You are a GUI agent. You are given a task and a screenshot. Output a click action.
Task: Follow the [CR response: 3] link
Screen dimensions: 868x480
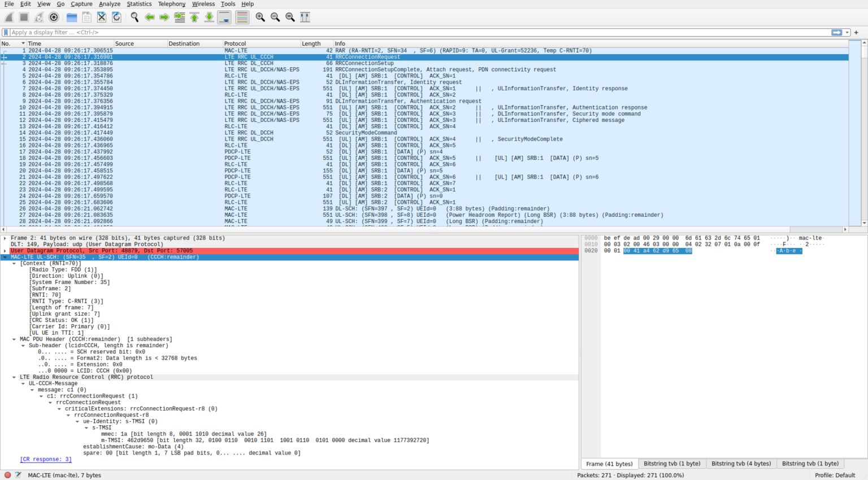click(45, 459)
